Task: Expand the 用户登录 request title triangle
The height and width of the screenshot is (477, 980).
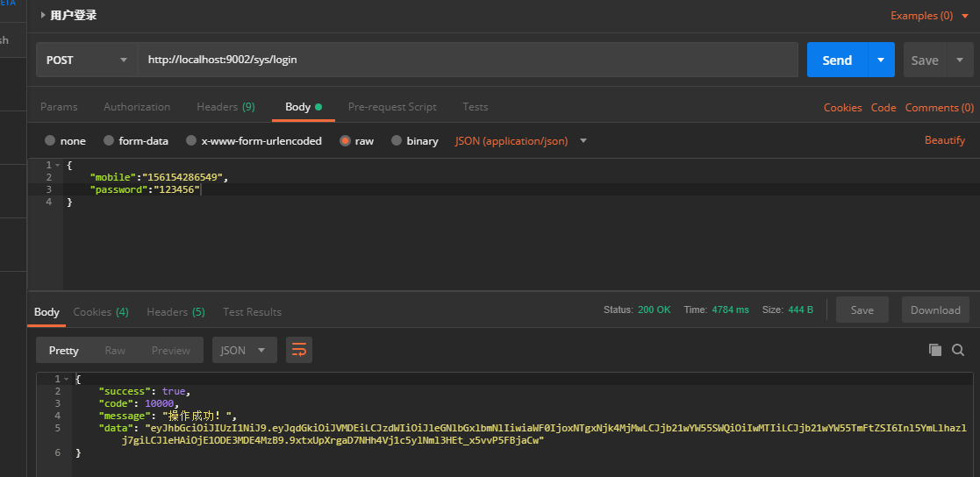Action: [43, 15]
